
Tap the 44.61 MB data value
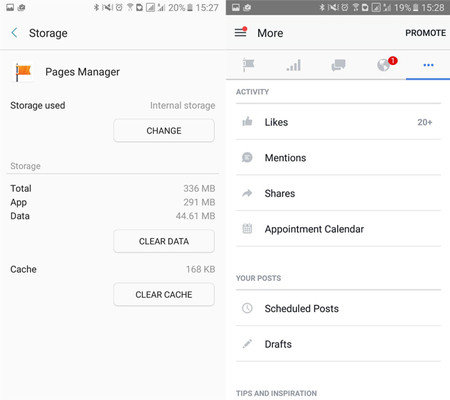point(195,216)
